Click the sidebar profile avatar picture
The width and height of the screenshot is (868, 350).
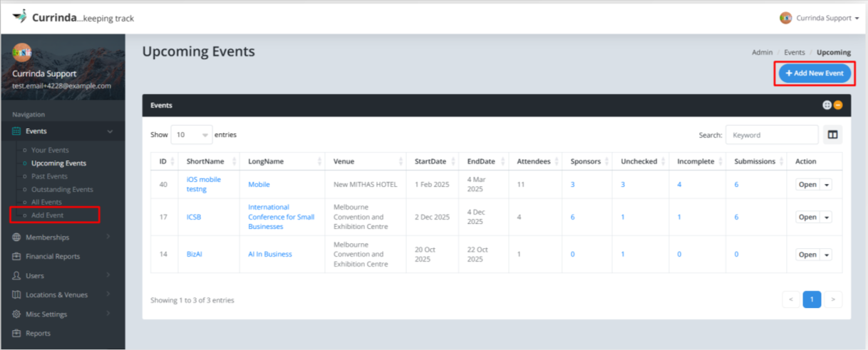tap(22, 53)
